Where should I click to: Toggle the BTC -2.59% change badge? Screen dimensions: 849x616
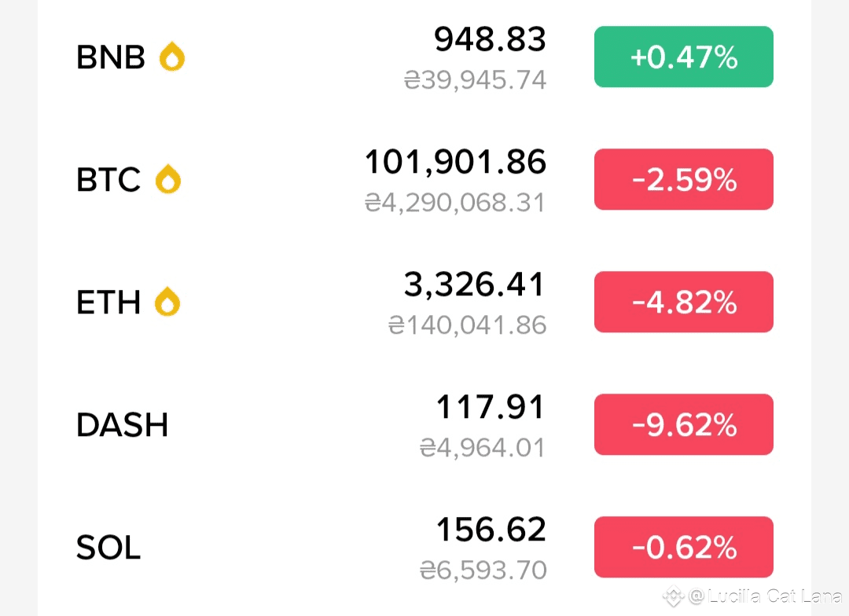[683, 179]
